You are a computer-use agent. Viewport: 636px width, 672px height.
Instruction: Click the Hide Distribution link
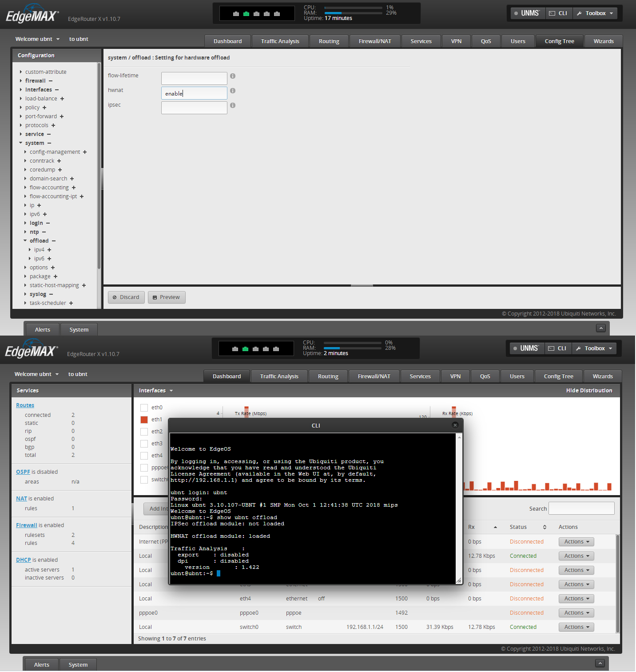click(589, 391)
